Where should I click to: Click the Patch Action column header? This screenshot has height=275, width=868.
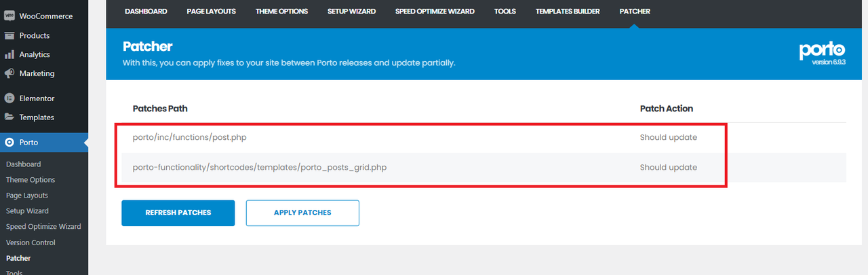667,109
